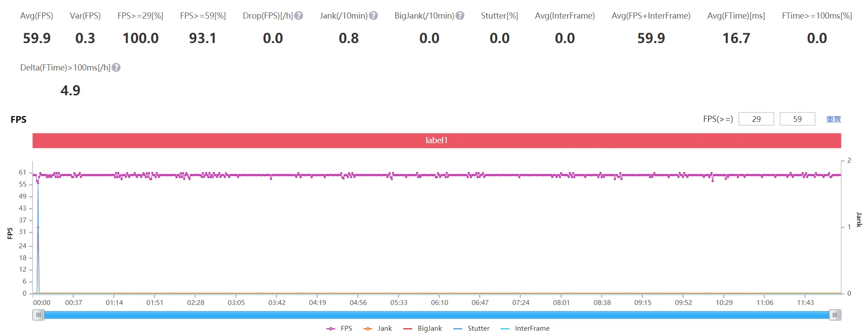Click the help icon beside BigJank(/10min)
Image resolution: width=868 pixels, height=336 pixels.
460,16
